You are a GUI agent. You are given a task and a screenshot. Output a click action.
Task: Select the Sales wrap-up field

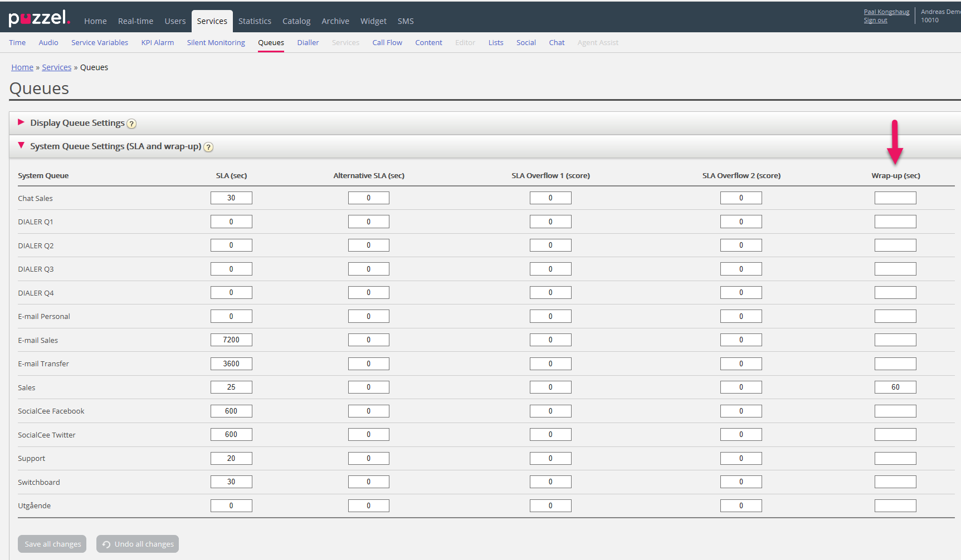coord(895,387)
